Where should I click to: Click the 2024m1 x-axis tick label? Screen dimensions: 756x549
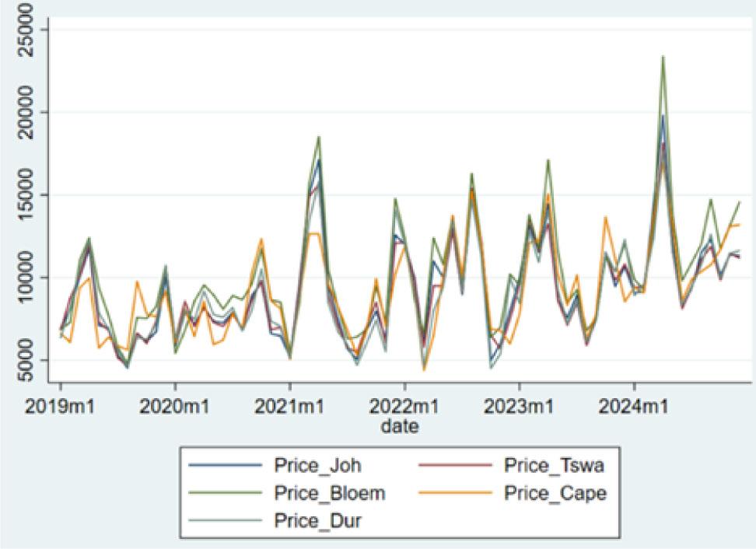635,407
